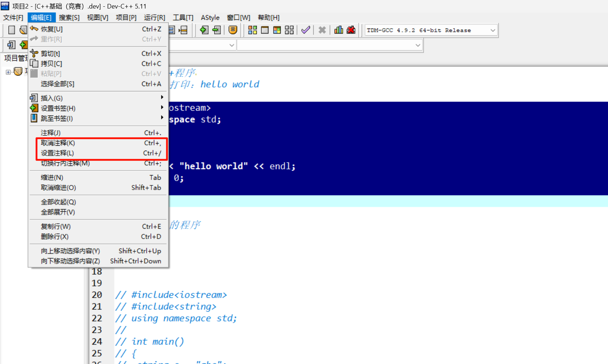Open the 运行[R] menu
This screenshot has width=608, height=364.
(155, 17)
